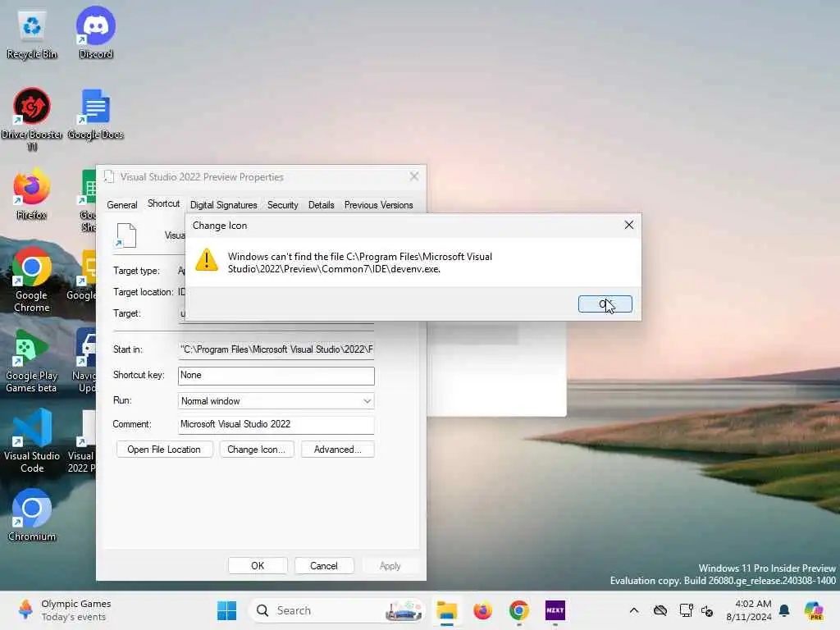Viewport: 840px width, 630px height.
Task: Open Firefox from the taskbar
Action: 482,610
